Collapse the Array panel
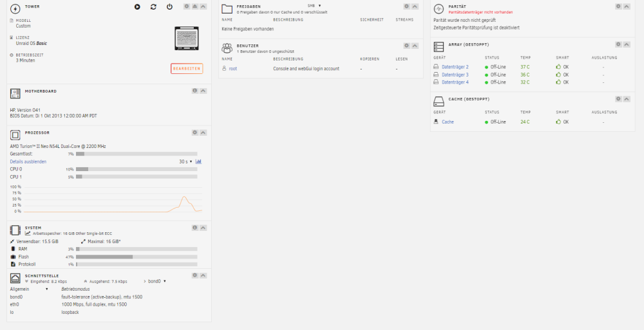This screenshot has height=330, width=644. [627, 44]
